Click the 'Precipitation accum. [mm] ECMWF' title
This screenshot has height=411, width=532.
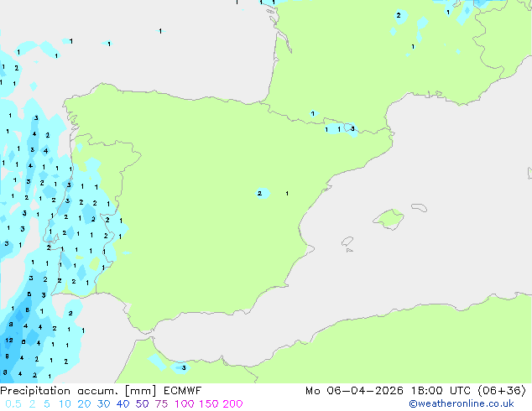[101, 391]
